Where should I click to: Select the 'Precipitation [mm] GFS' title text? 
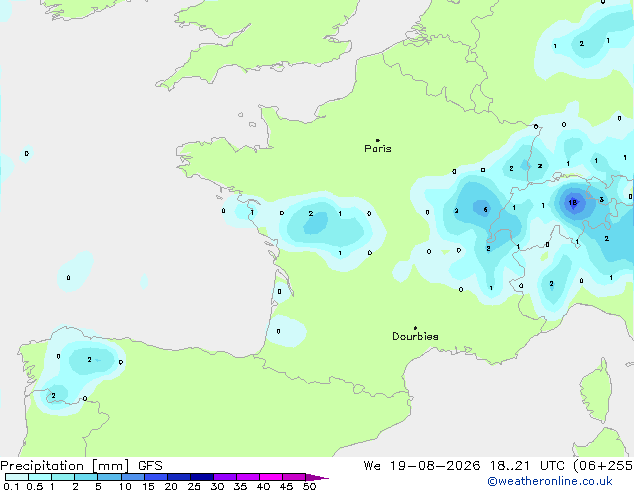(x=81, y=466)
